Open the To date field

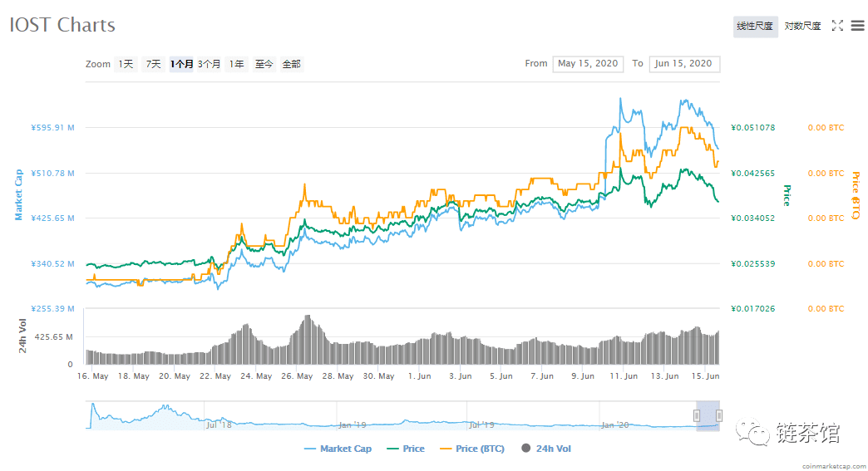(x=684, y=64)
